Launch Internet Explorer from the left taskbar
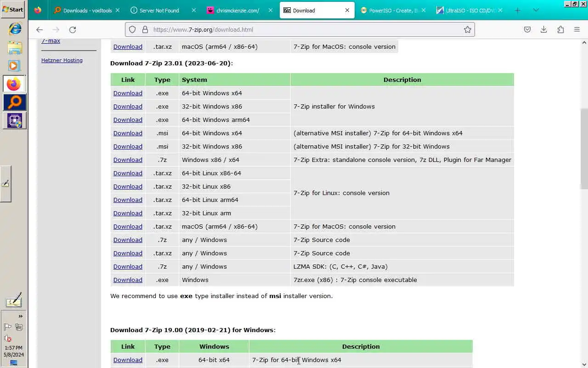 [15, 29]
